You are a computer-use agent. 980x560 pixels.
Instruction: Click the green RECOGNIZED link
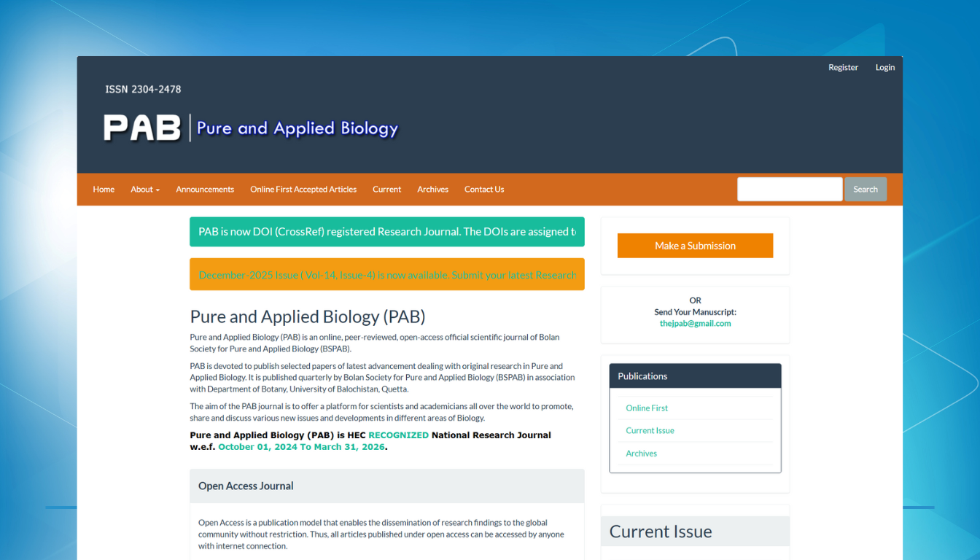[x=398, y=435]
